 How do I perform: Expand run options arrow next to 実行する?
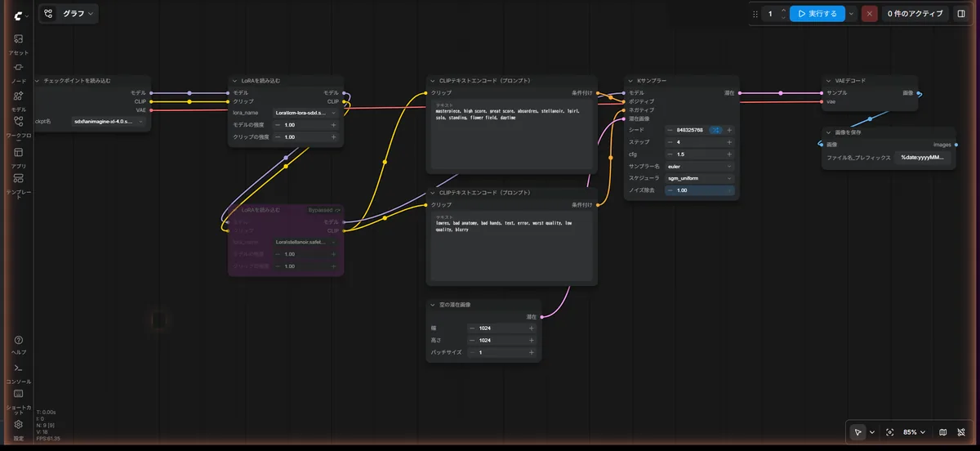click(851, 14)
